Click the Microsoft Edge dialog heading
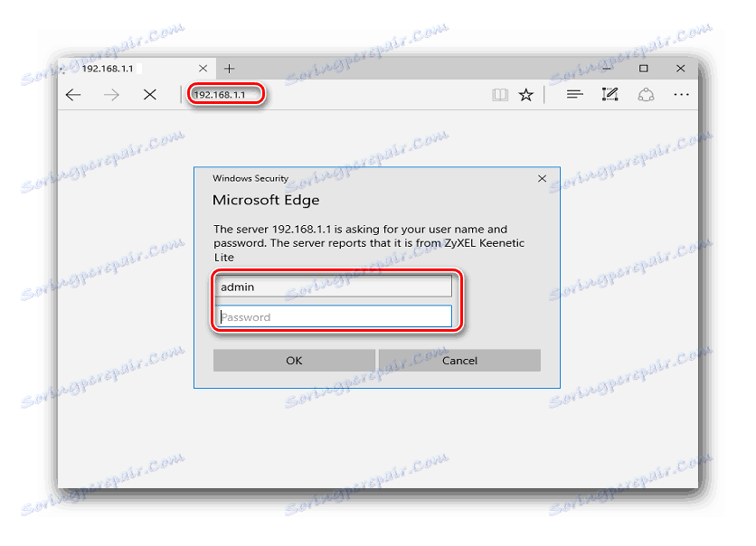Image resolution: width=756 pixels, height=546 pixels. (266, 200)
